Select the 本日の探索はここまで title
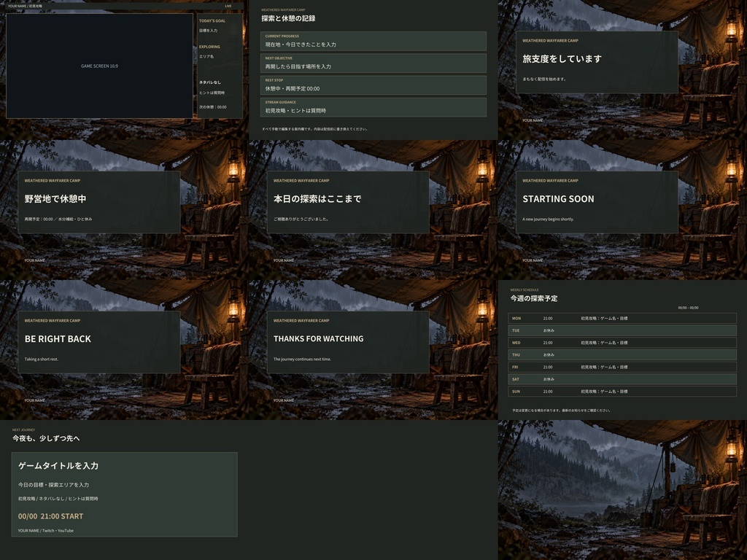Image resolution: width=747 pixels, height=560 pixels. pyautogui.click(x=317, y=199)
